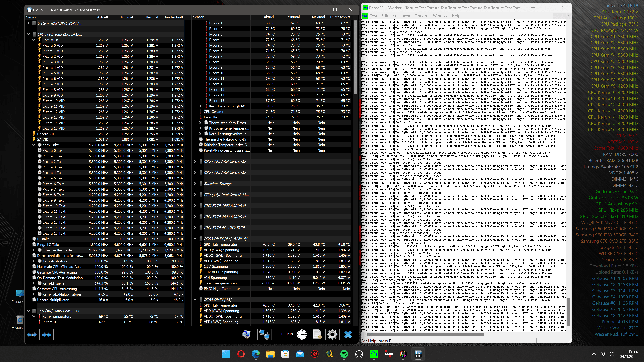
Task: Reset min/max values with clock icon
Action: point(302,335)
